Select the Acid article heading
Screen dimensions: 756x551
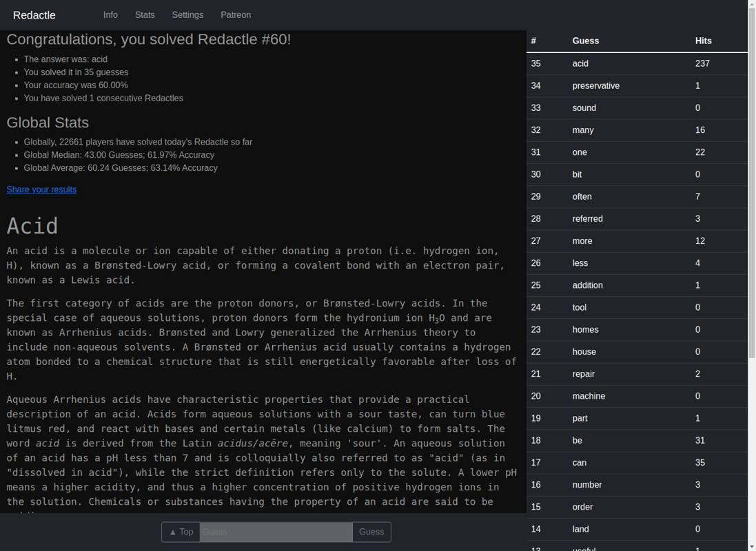[x=32, y=225]
